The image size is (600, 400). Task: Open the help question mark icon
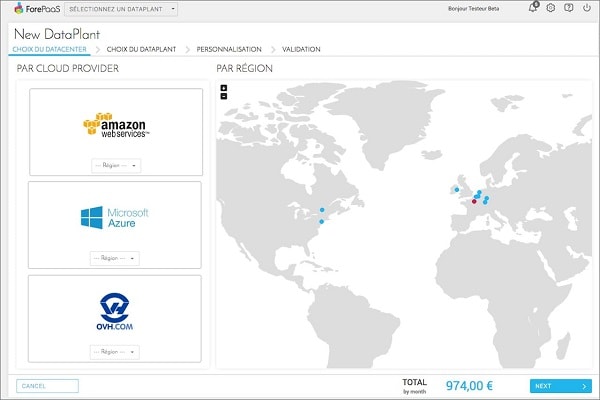[569, 8]
